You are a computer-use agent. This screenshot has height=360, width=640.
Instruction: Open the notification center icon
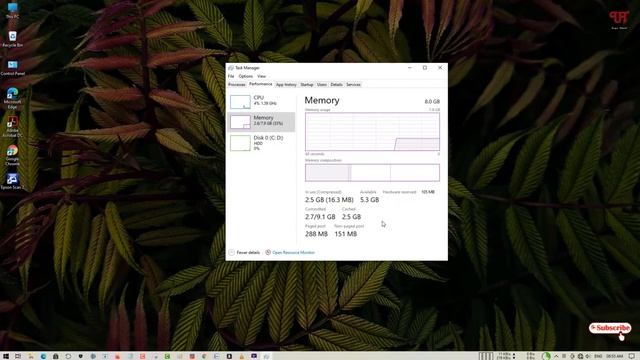tap(631, 356)
